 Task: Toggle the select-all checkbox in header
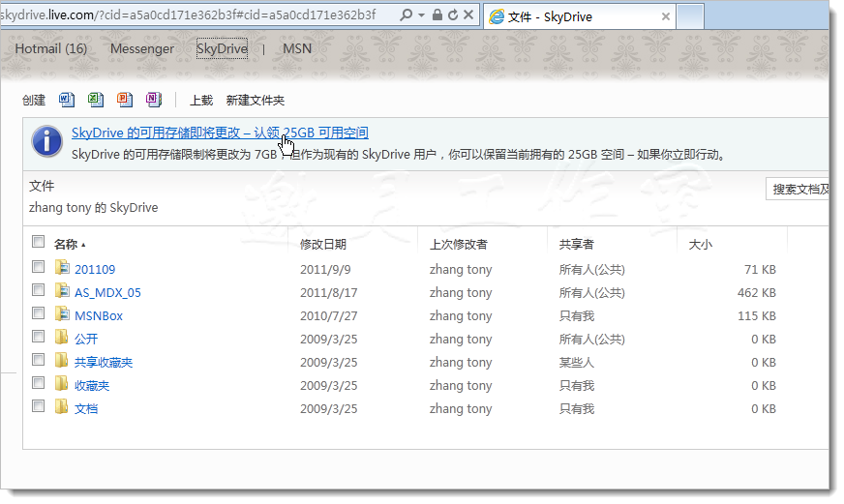38,242
